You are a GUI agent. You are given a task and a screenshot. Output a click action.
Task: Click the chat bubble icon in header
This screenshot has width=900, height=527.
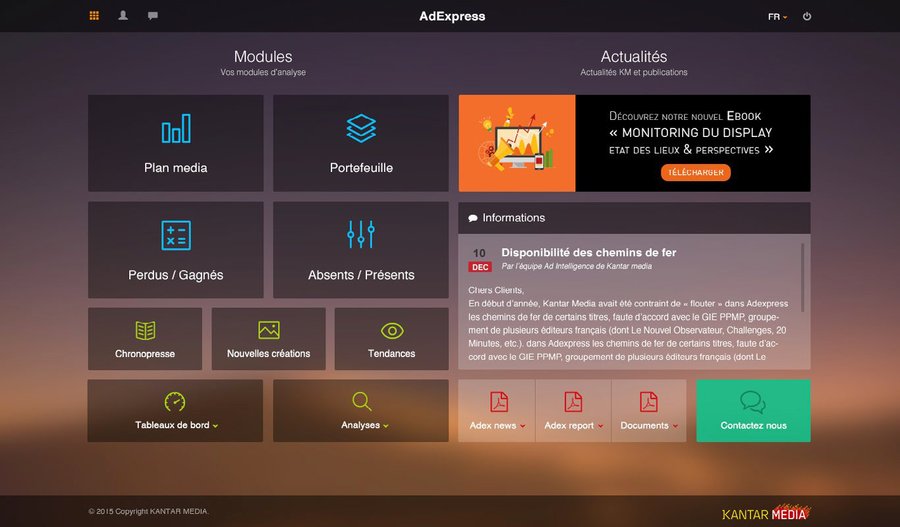153,16
